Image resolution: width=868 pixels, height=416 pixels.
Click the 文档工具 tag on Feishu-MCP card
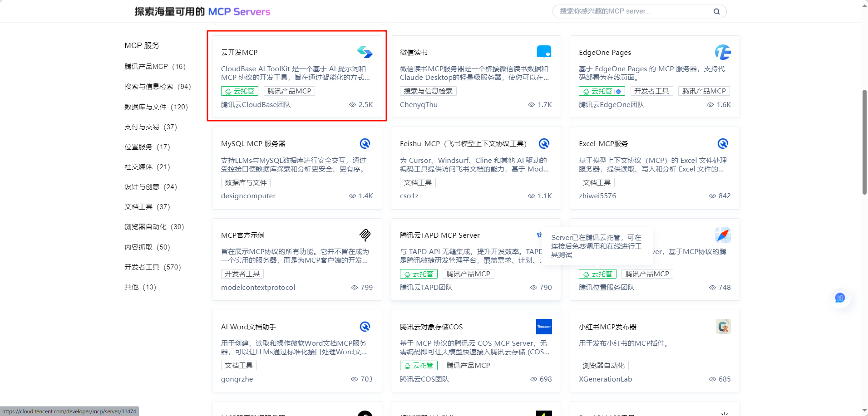click(418, 183)
